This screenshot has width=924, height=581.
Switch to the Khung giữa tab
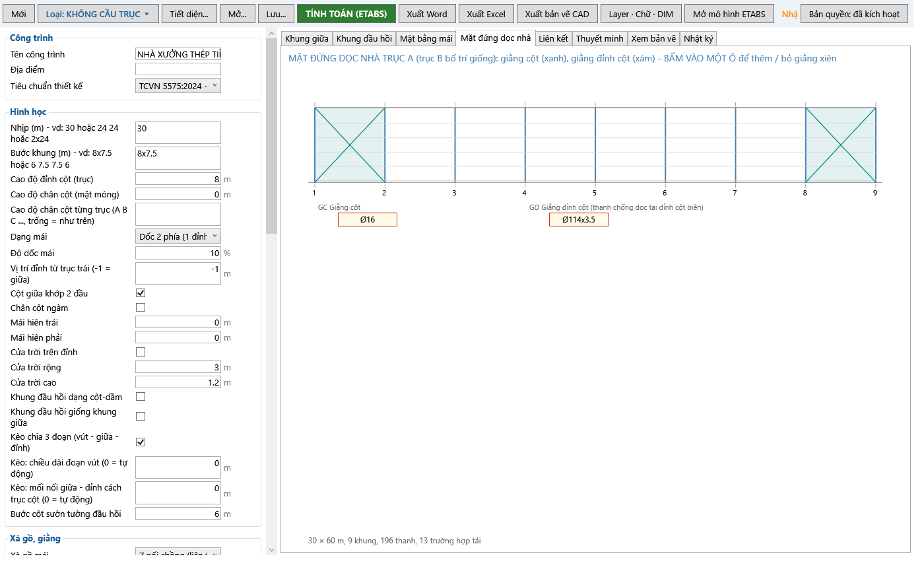307,39
